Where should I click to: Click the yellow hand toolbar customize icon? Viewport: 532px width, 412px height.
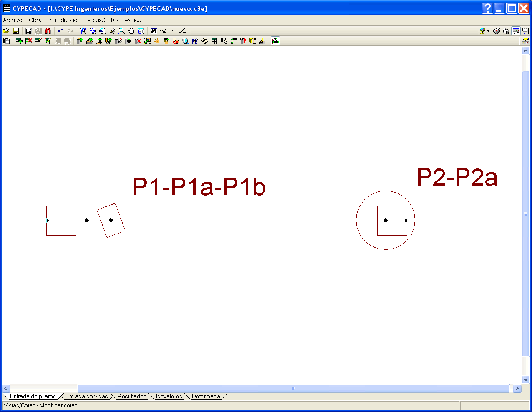click(525, 41)
